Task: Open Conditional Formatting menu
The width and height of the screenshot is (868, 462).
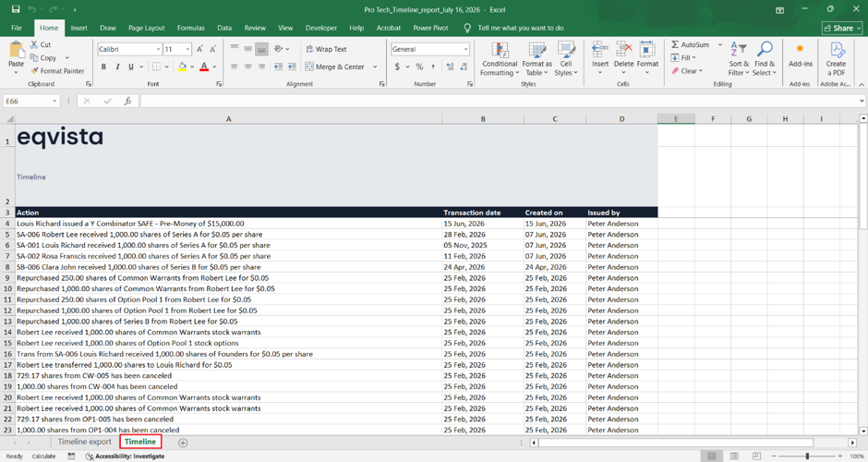Action: click(x=500, y=59)
